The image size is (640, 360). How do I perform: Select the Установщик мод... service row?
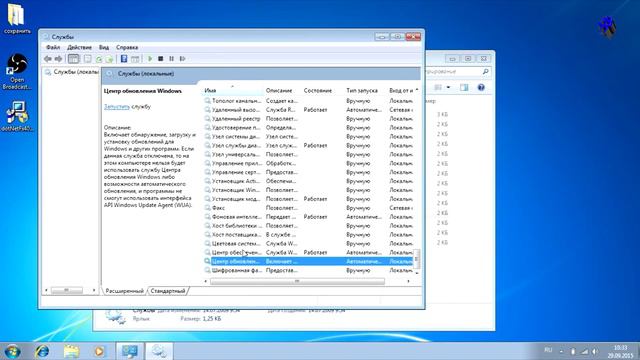pos(308,199)
